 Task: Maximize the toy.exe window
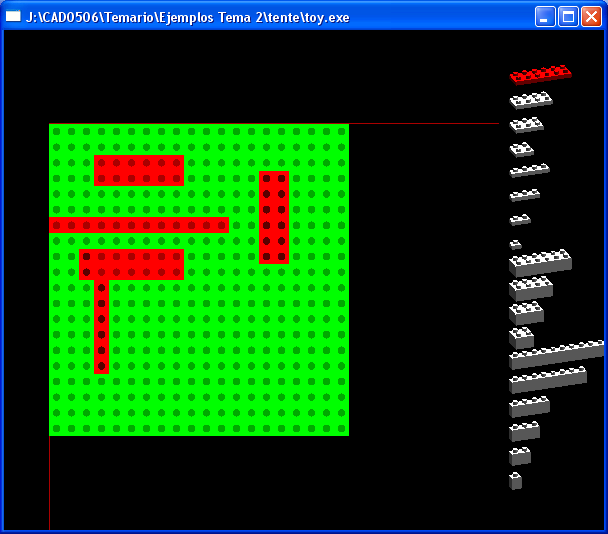click(x=568, y=17)
